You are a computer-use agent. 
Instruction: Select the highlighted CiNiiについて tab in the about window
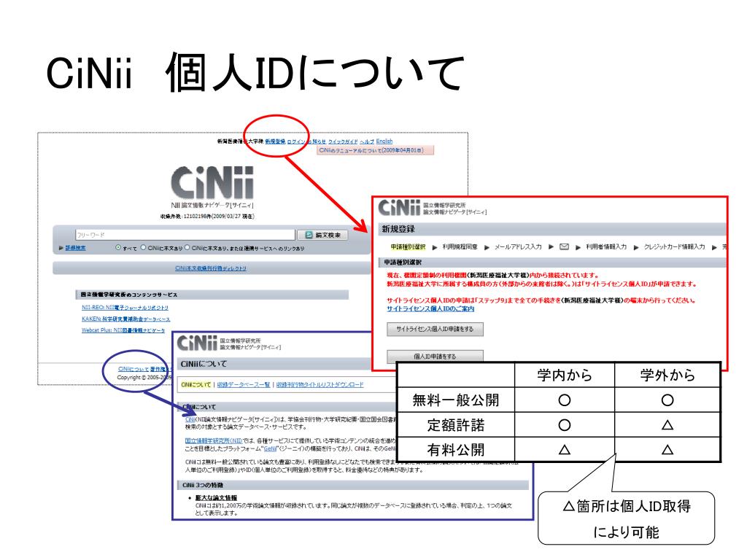[196, 385]
